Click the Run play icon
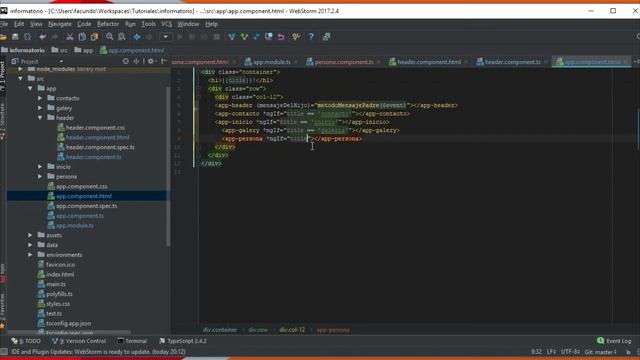 pyautogui.click(x=180, y=37)
